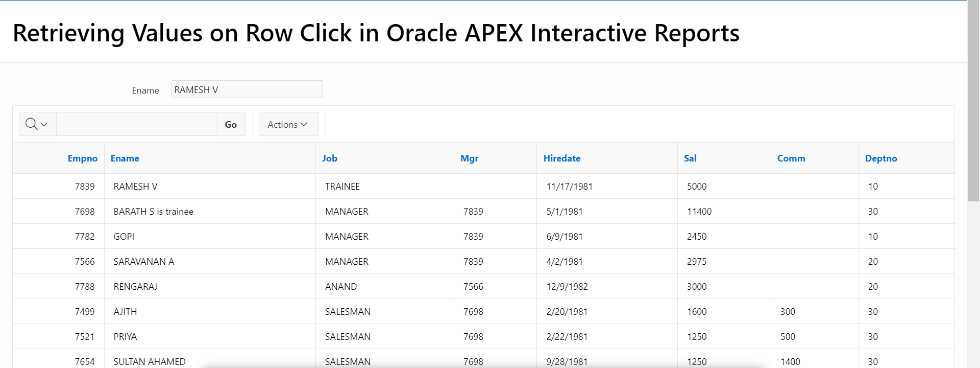Click the hiredate 11/17/1981 cell
This screenshot has height=368, width=980.
pos(607,187)
